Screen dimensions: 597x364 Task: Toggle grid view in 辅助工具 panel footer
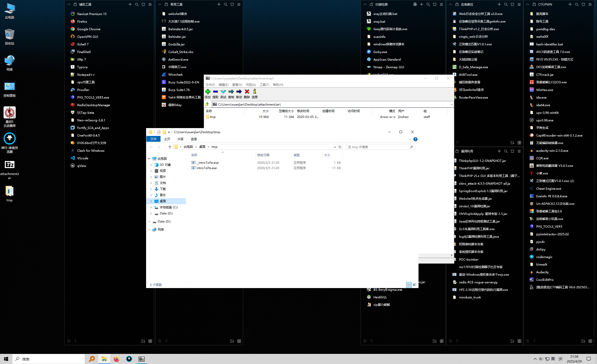(150, 341)
